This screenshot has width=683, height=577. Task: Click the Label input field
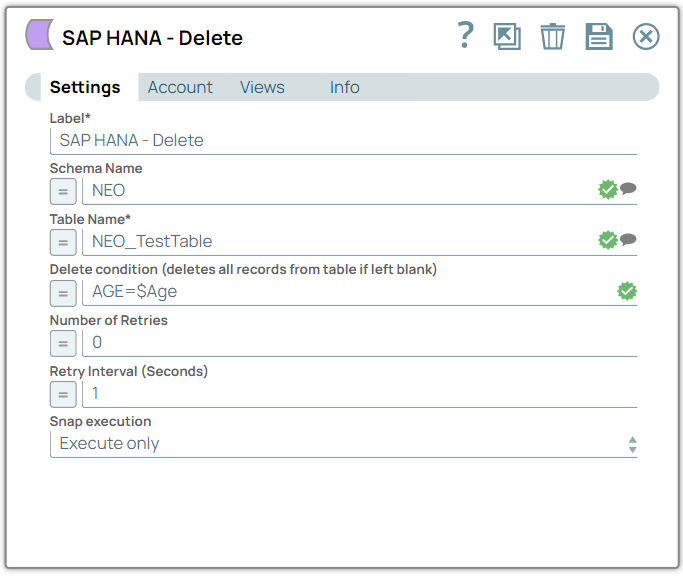click(344, 141)
